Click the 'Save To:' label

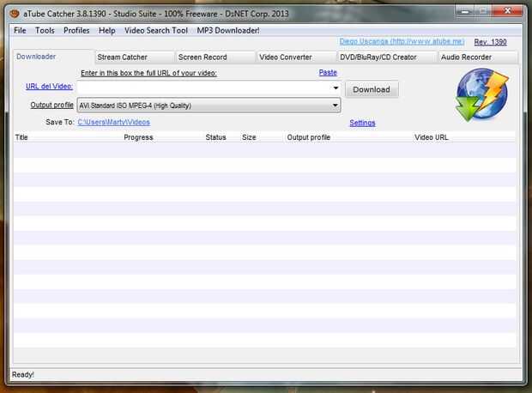tap(60, 122)
